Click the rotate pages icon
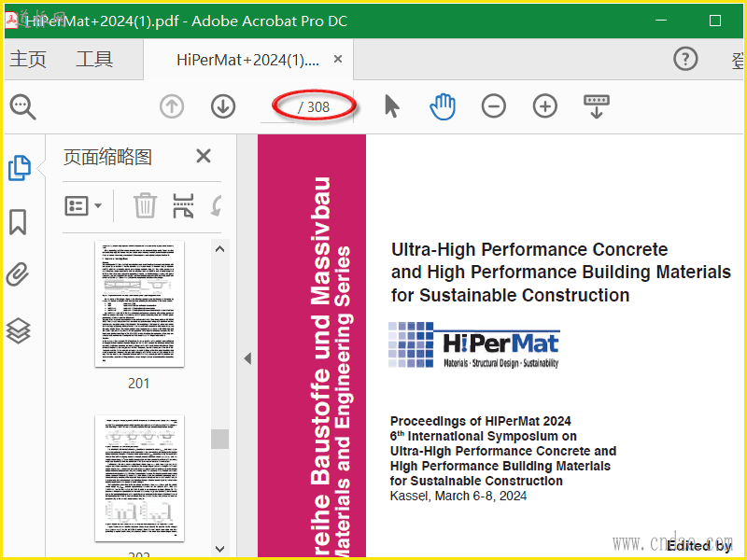 click(217, 206)
